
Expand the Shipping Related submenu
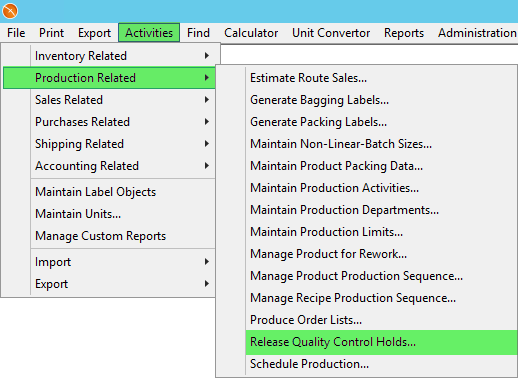[x=109, y=144]
